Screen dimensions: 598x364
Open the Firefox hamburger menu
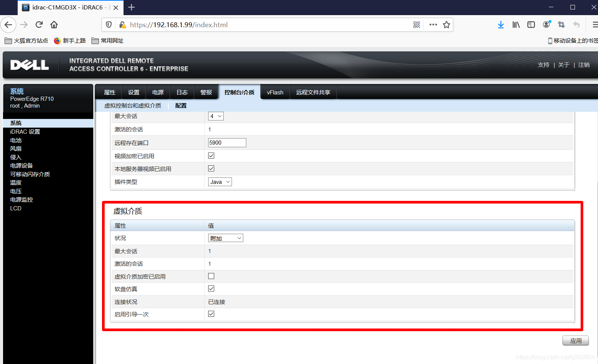(x=595, y=25)
